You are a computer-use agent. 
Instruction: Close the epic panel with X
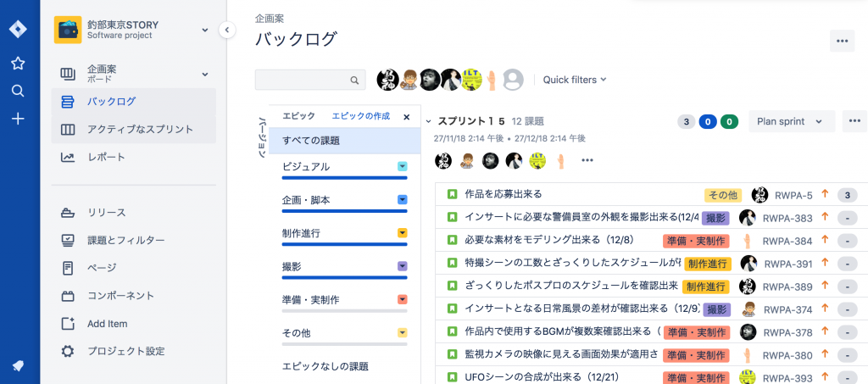(x=406, y=117)
